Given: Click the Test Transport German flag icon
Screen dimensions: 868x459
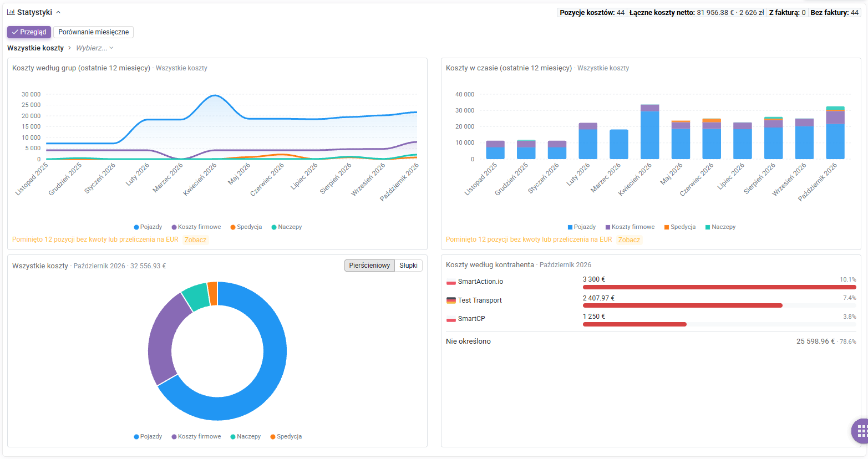Looking at the screenshot, I should pyautogui.click(x=451, y=300).
